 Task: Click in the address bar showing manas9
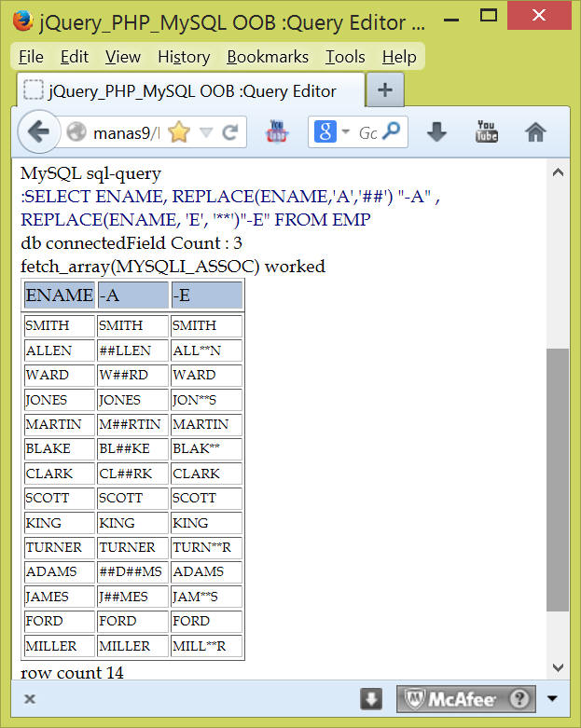[x=126, y=132]
